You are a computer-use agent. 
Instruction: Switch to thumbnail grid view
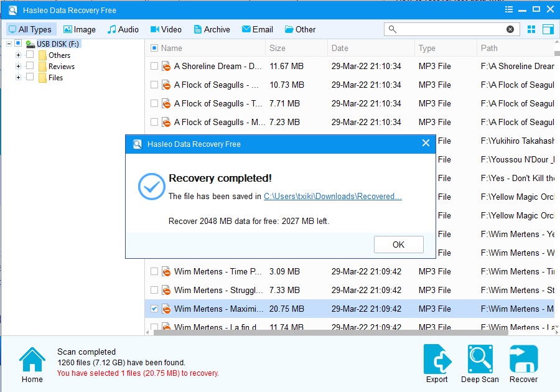(x=531, y=29)
